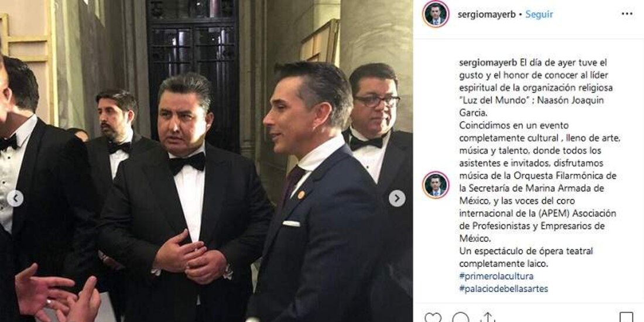This screenshot has width=644, height=322.
Task: Open comments using the speech bubble icon
Action: pyautogui.click(x=460, y=317)
